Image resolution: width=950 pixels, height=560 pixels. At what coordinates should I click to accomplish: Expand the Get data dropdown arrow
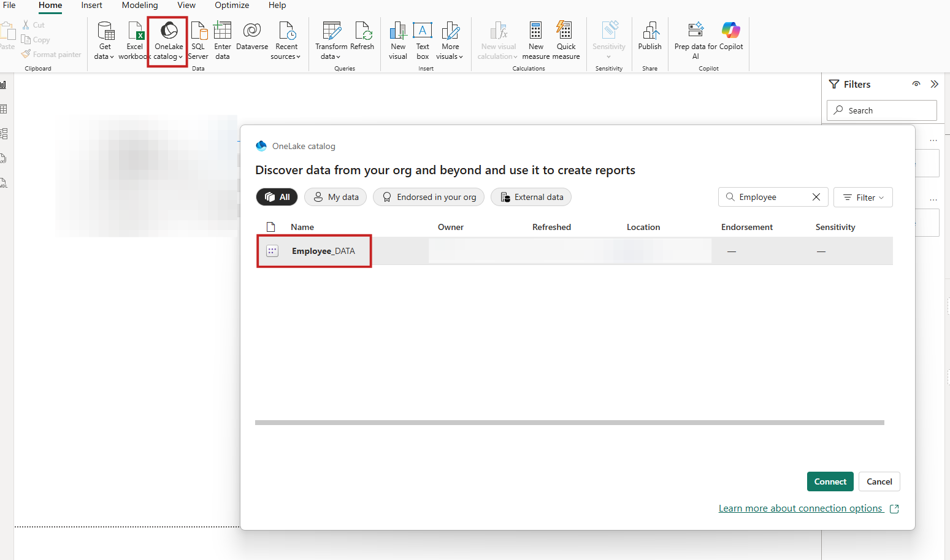(112, 57)
